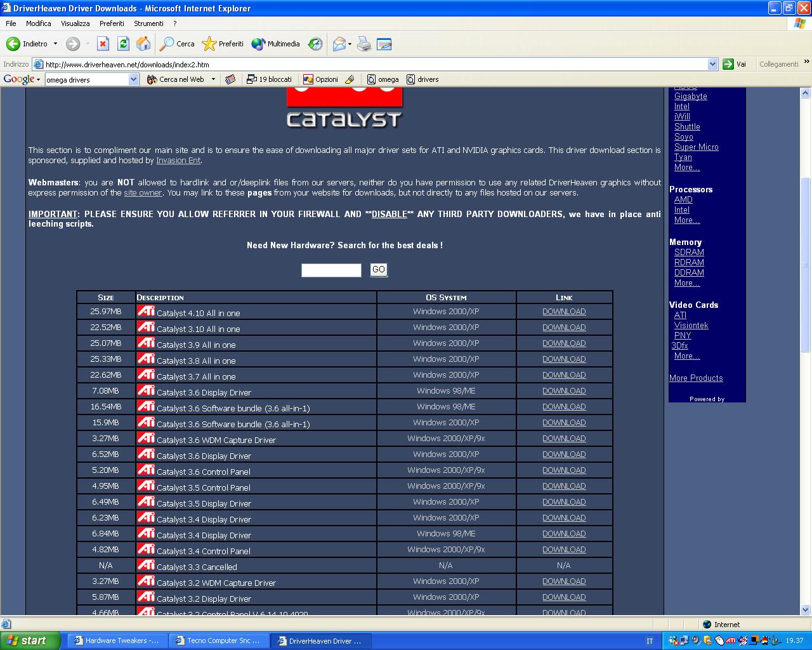Open the Gigabyte sidebar link
This screenshot has height=650, width=812.
click(x=691, y=96)
